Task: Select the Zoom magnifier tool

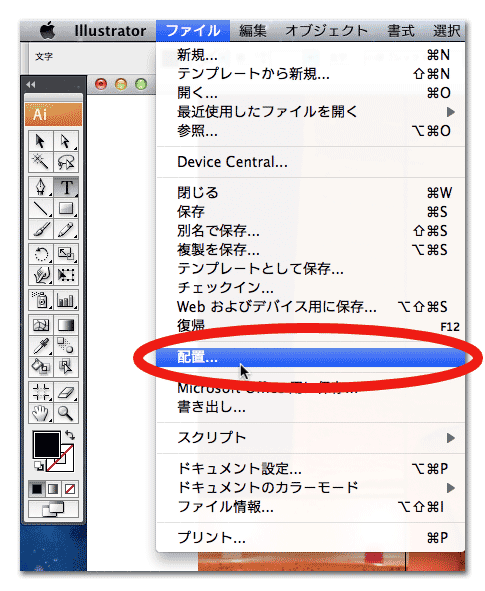Action: tap(66, 413)
